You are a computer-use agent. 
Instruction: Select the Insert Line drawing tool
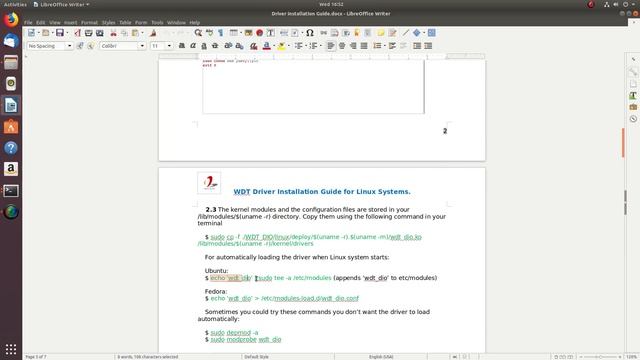pos(406,33)
